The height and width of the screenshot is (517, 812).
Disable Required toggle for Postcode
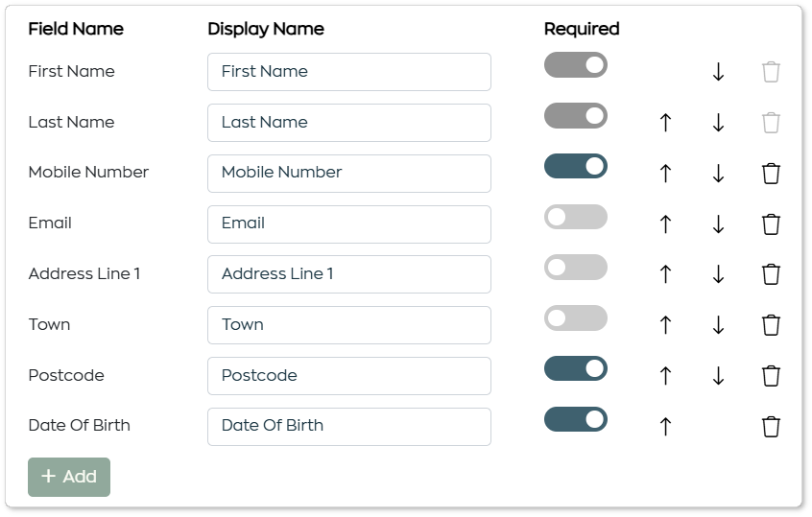click(x=575, y=368)
